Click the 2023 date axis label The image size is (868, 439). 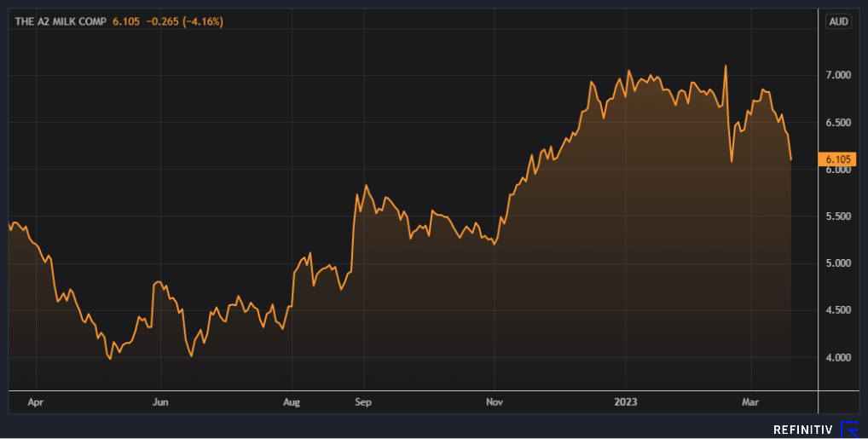[x=626, y=402]
